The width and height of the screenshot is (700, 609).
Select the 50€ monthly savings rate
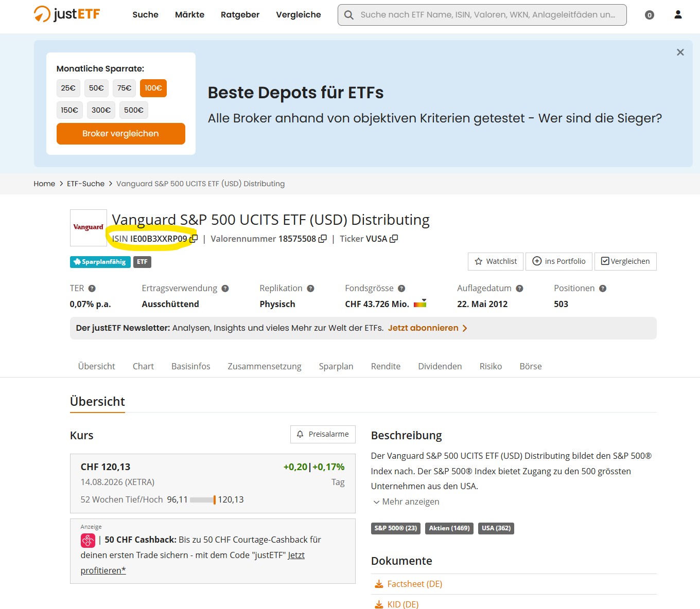(96, 88)
